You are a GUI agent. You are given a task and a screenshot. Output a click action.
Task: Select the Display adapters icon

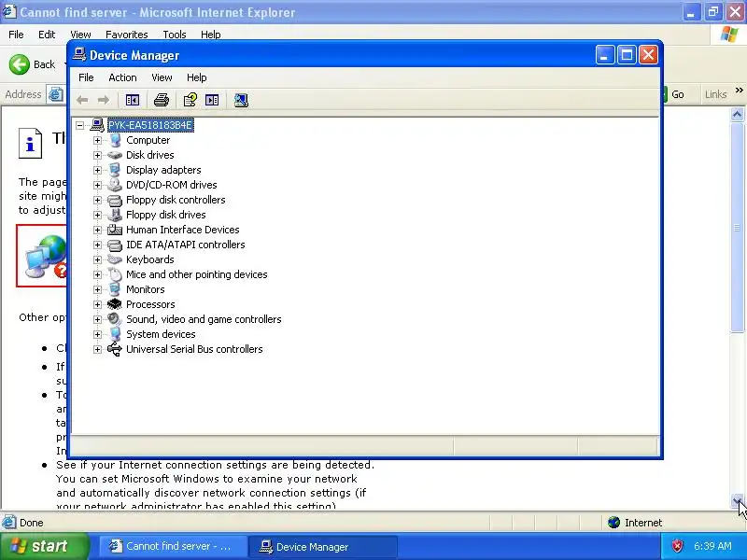(115, 170)
